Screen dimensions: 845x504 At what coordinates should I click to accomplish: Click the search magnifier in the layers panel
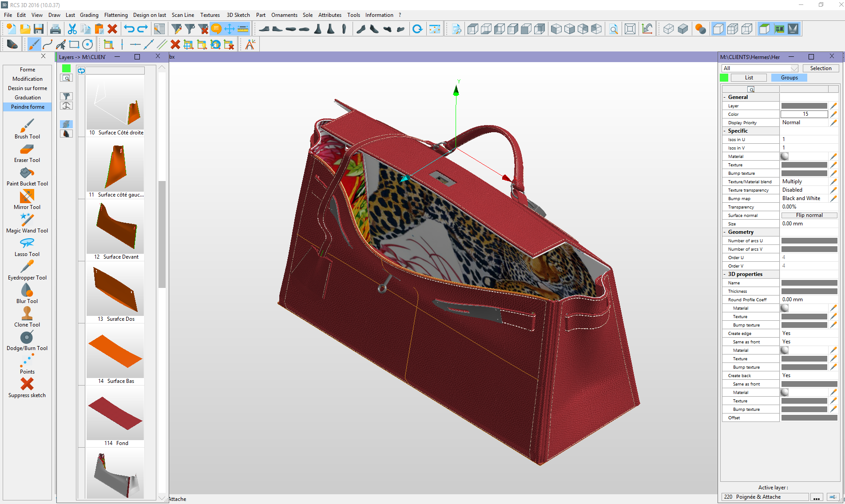(66, 77)
